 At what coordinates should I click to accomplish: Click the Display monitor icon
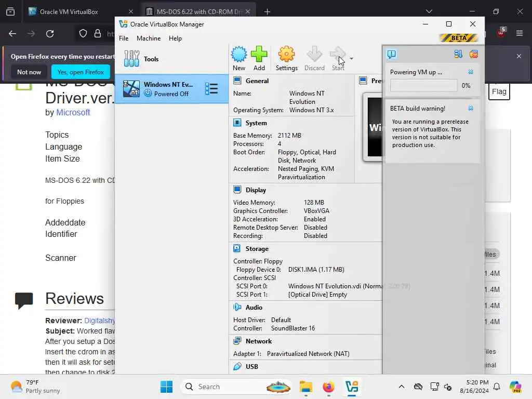[x=237, y=190]
